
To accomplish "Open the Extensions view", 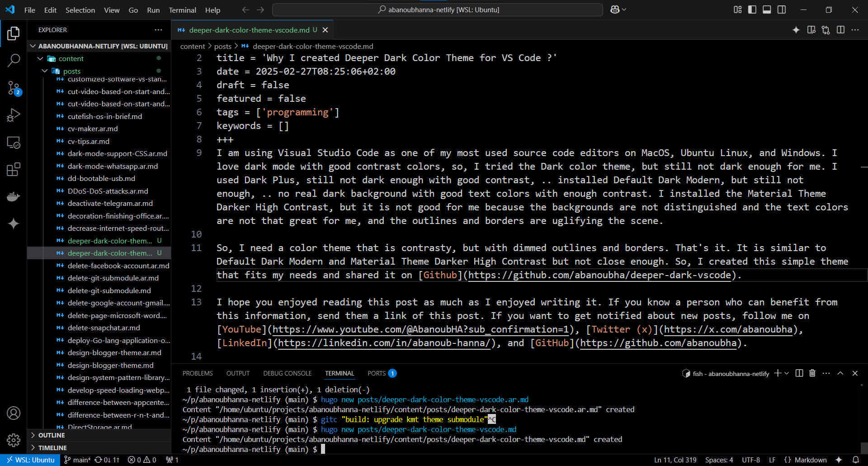I will coord(14,170).
